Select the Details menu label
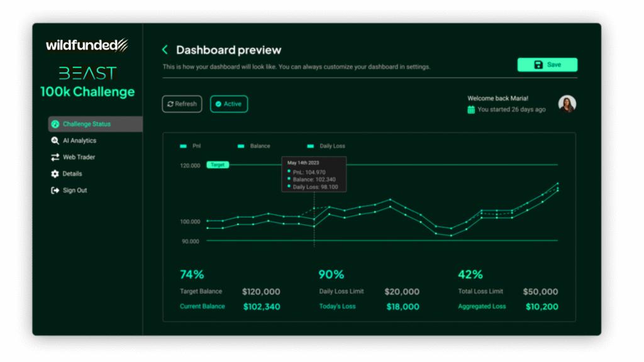 (72, 174)
